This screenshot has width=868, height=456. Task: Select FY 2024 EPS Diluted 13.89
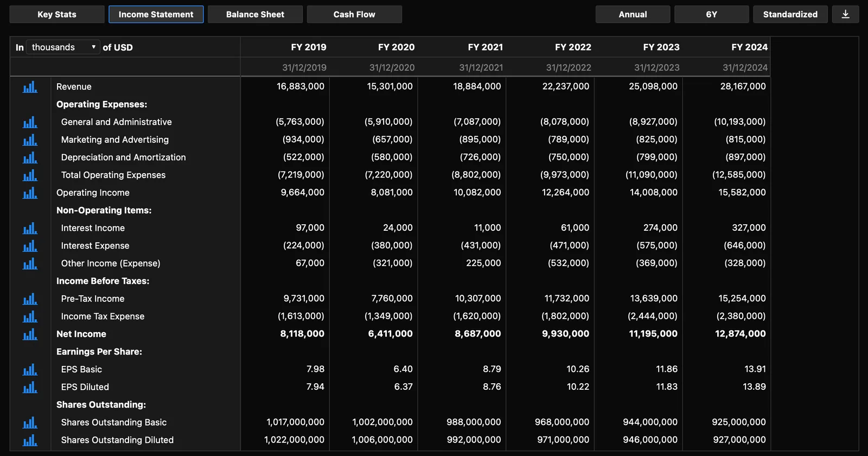tap(755, 387)
